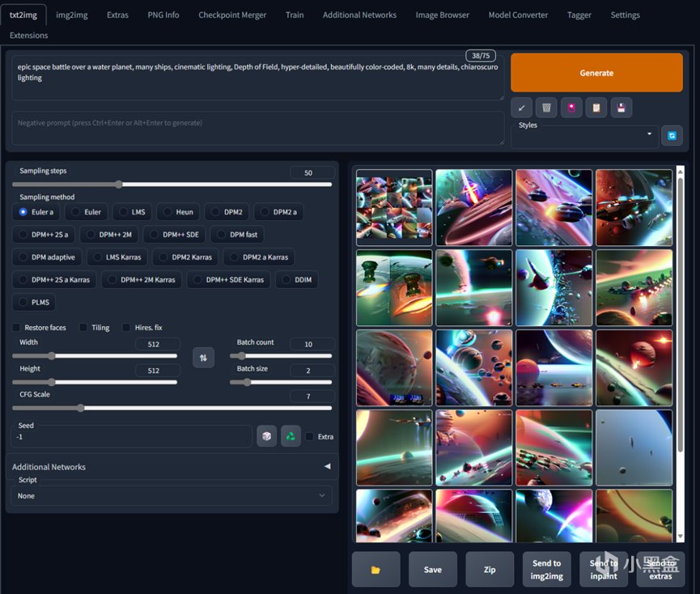This screenshot has height=594, width=700.
Task: Open the Extensions tab
Action: tap(28, 36)
